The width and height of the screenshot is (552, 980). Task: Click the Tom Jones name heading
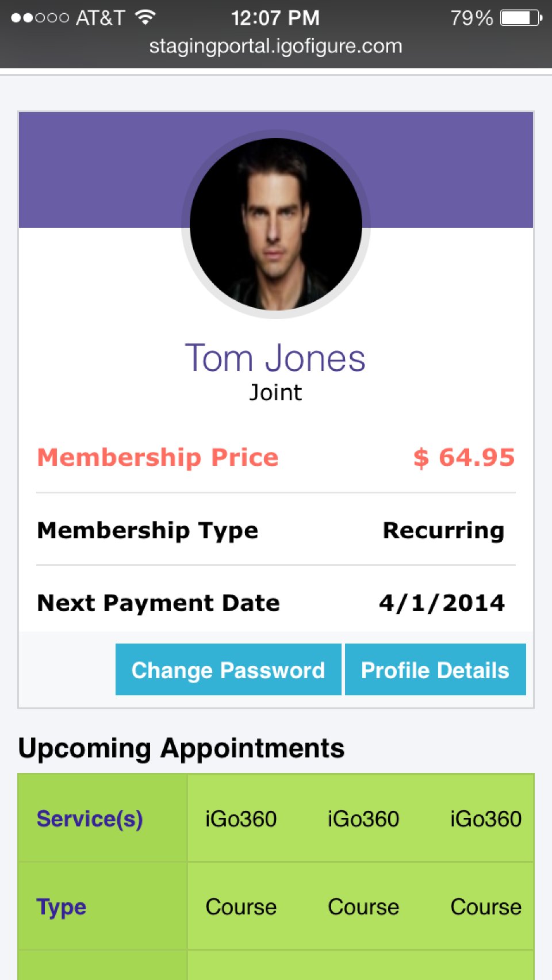[x=275, y=358]
